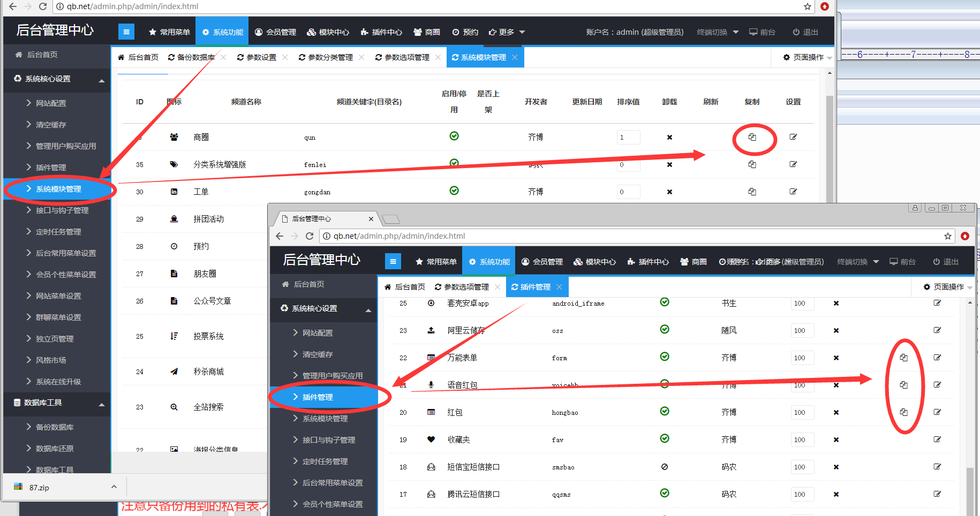Click the copy icon for 万能表单 plugin

(x=903, y=358)
